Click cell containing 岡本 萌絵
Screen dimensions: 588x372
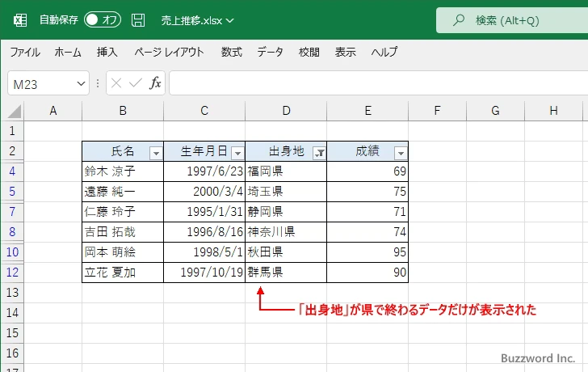click(123, 252)
